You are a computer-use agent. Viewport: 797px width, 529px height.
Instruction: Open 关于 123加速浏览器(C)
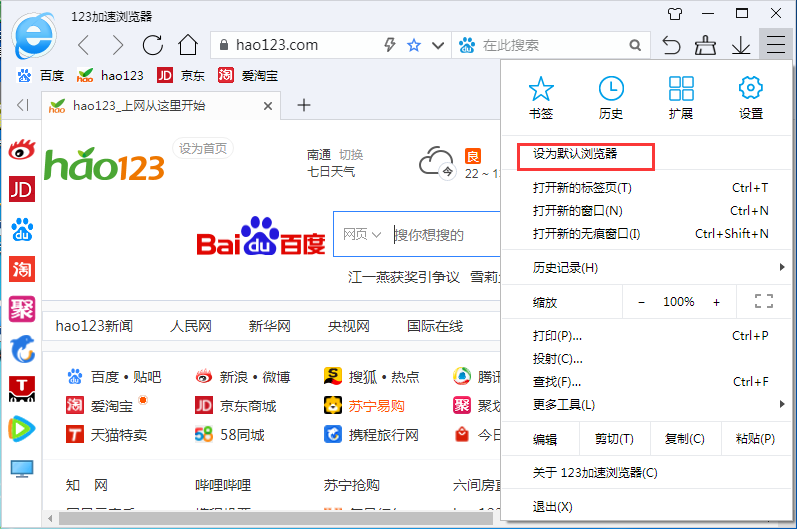(x=647, y=473)
